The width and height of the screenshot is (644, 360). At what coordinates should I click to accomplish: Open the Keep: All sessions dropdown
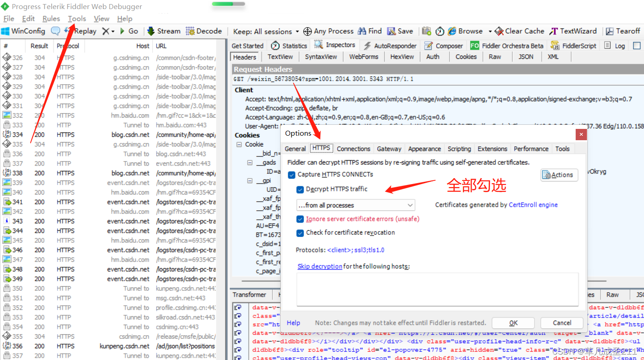pos(265,31)
